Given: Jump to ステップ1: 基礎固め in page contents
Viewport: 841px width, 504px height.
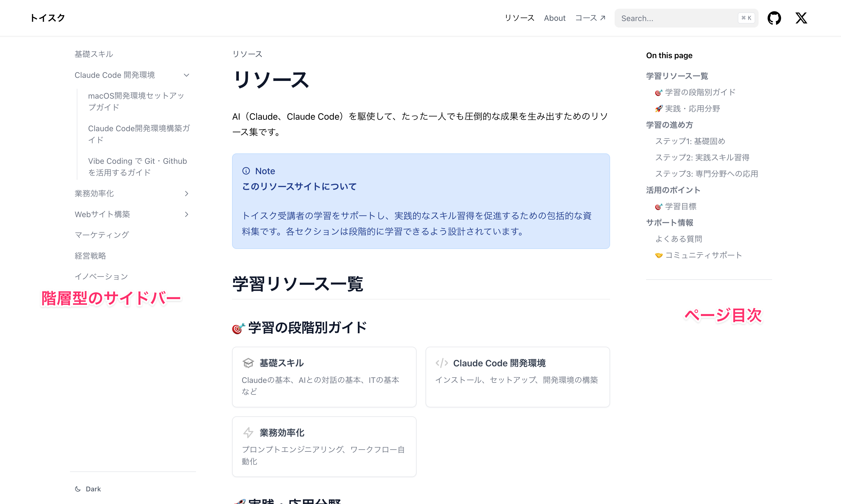Looking at the screenshot, I should click(690, 141).
